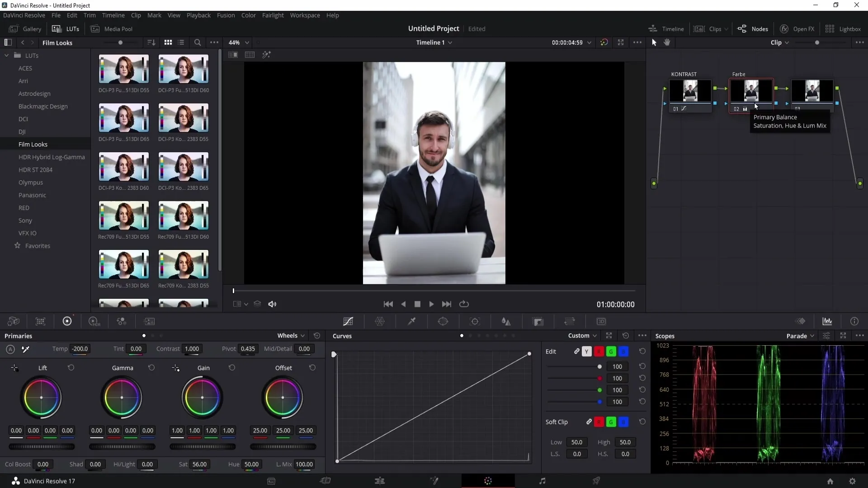The image size is (868, 488).
Task: Toggle the Custom curves reset button
Action: [626, 335]
